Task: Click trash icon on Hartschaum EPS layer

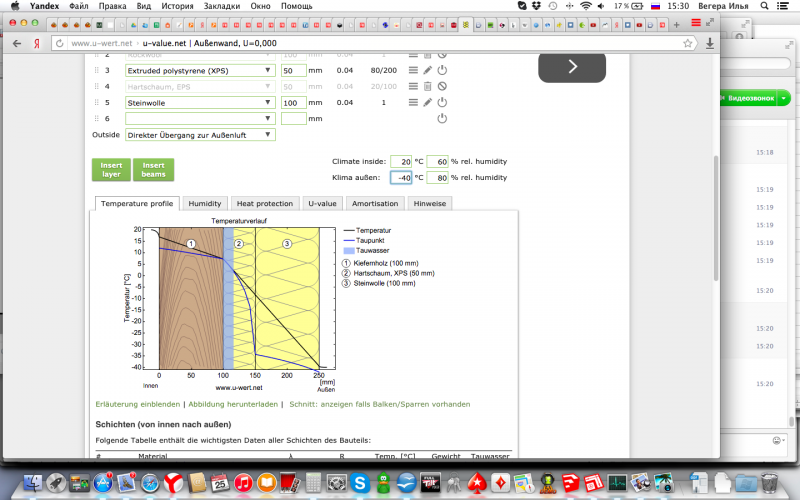Action: pos(428,86)
